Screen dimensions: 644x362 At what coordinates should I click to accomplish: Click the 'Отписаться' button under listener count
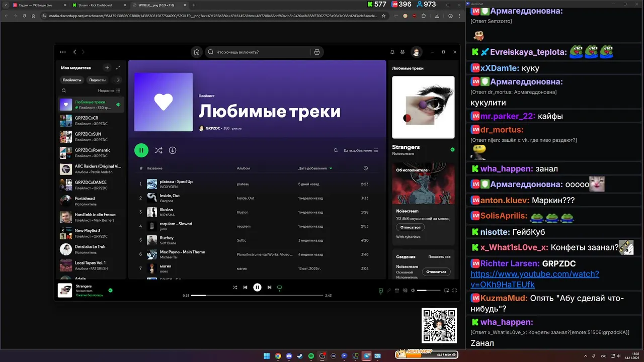pyautogui.click(x=410, y=227)
